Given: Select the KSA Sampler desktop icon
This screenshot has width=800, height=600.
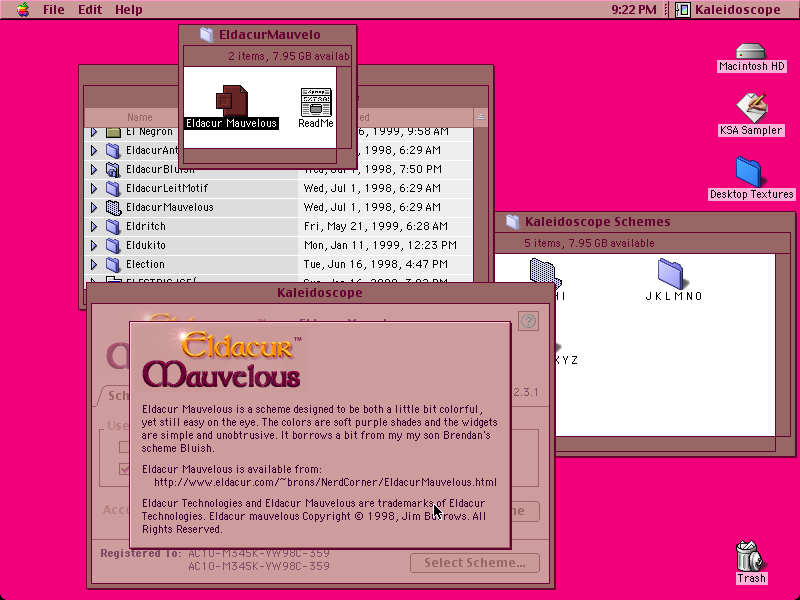Looking at the screenshot, I should [751, 107].
